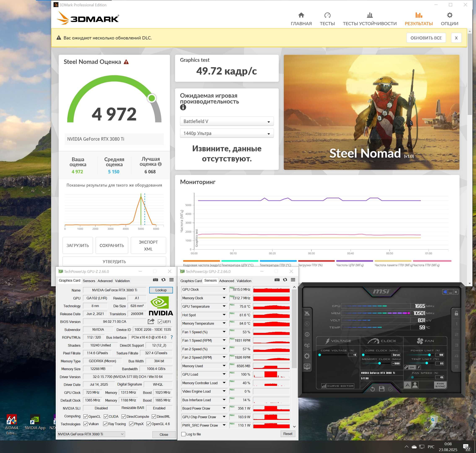Apply Afterburner settings with checkmark icon
The width and height of the screenshot is (476, 453).
(x=390, y=389)
